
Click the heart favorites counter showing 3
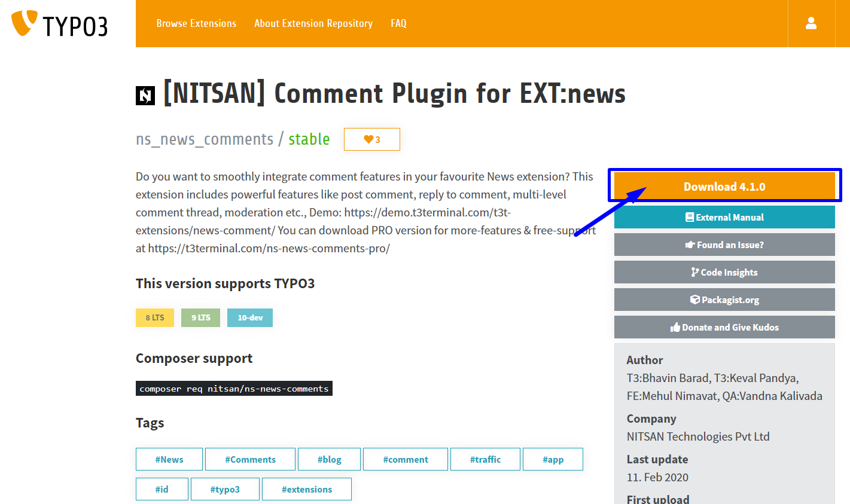(372, 139)
